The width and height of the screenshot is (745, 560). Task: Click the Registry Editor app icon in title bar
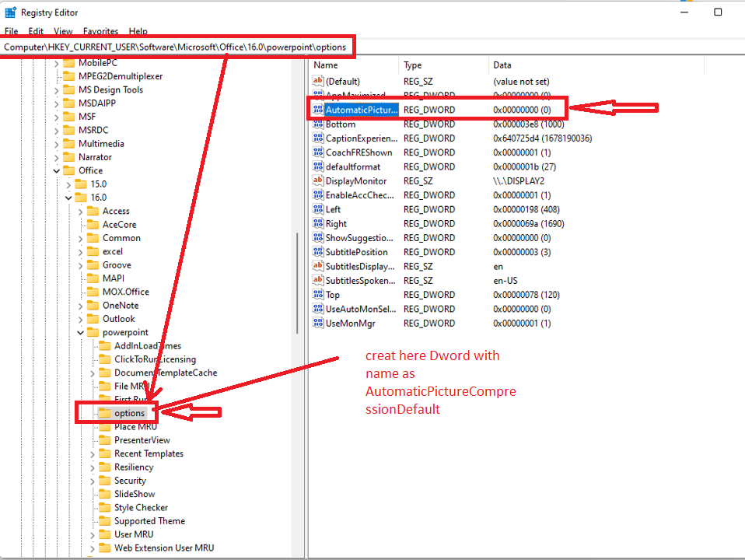[x=10, y=12]
